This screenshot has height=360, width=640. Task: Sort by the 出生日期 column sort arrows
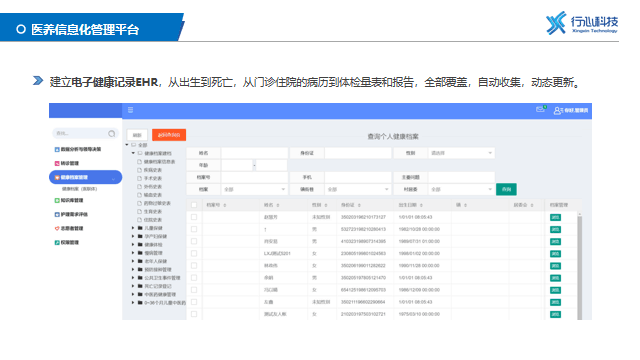[x=421, y=205]
